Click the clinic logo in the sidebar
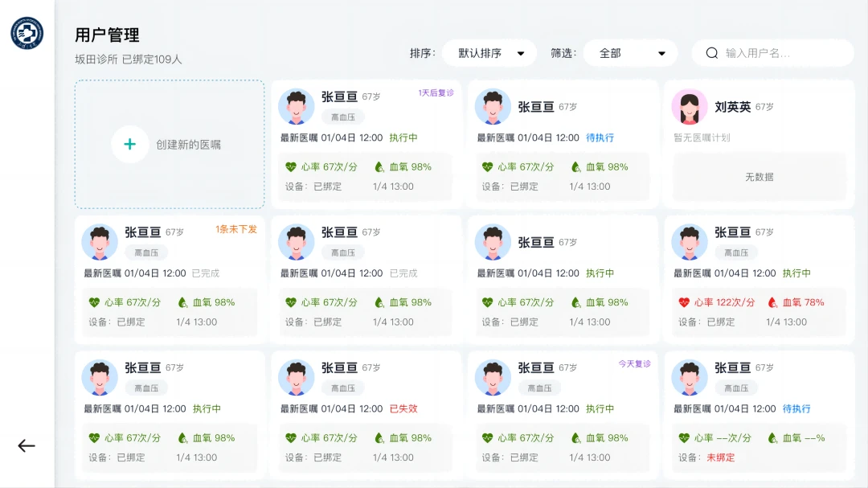868x488 pixels. (27, 33)
